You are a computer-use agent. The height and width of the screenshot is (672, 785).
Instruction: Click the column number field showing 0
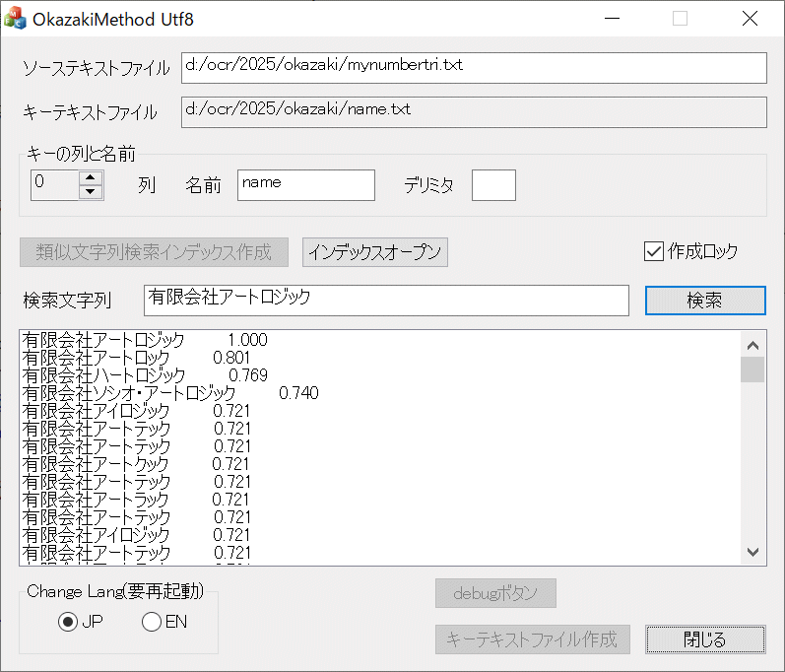55,185
